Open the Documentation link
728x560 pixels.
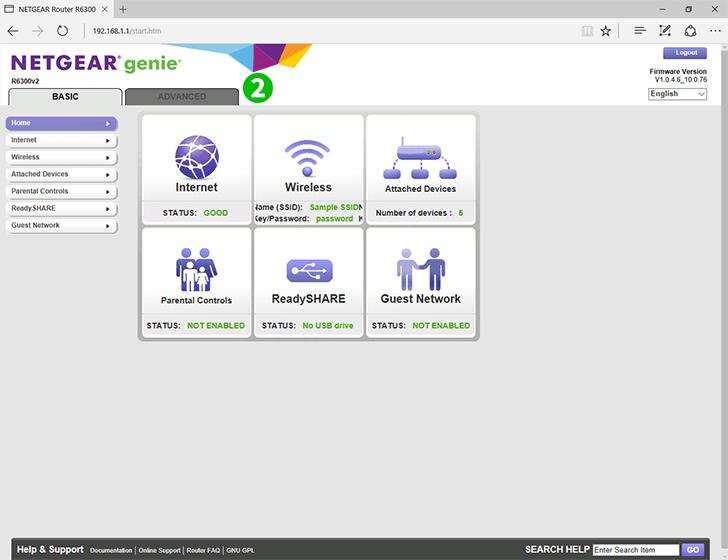tap(111, 550)
